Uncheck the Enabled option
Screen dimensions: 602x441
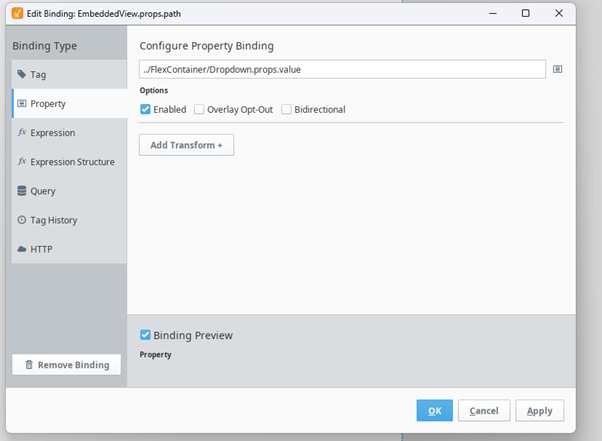pyautogui.click(x=145, y=109)
